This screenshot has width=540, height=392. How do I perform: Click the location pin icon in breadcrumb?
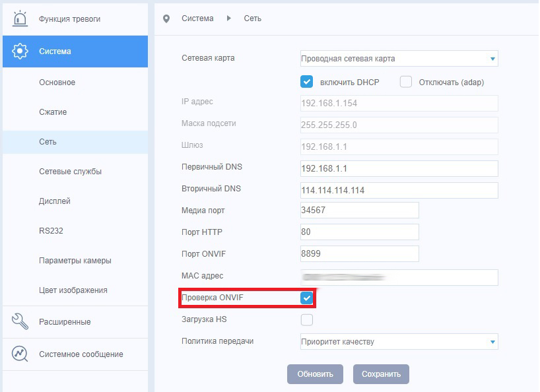pyautogui.click(x=166, y=18)
